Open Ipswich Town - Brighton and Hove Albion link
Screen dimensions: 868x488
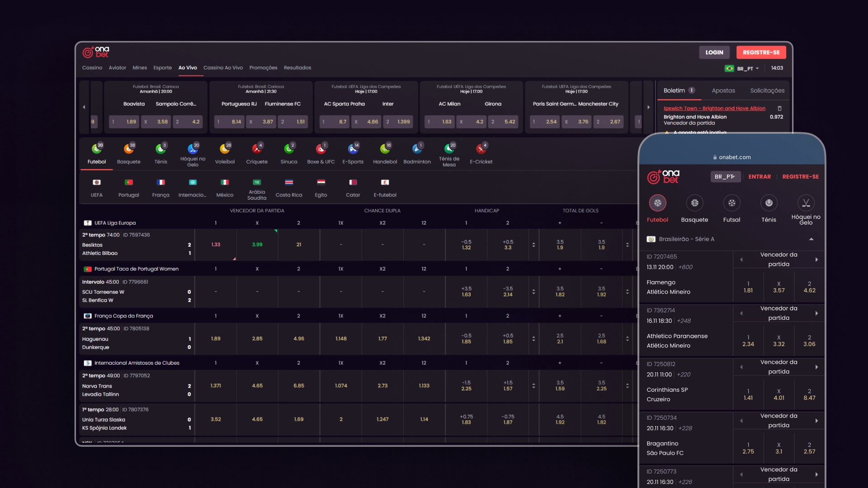pos(714,108)
